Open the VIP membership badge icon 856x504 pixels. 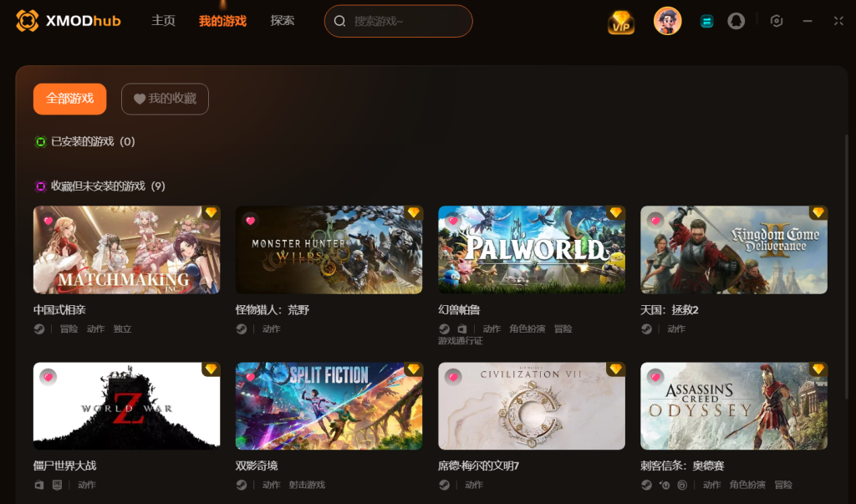(621, 23)
